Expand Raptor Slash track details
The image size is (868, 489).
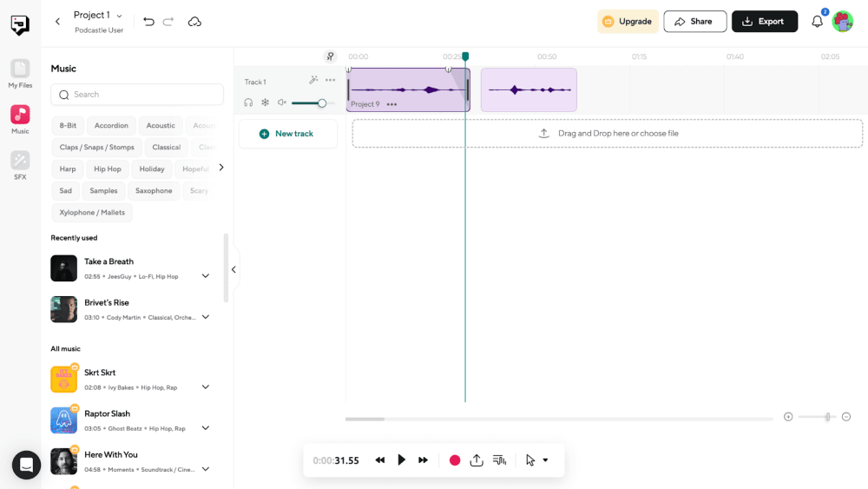206,427
